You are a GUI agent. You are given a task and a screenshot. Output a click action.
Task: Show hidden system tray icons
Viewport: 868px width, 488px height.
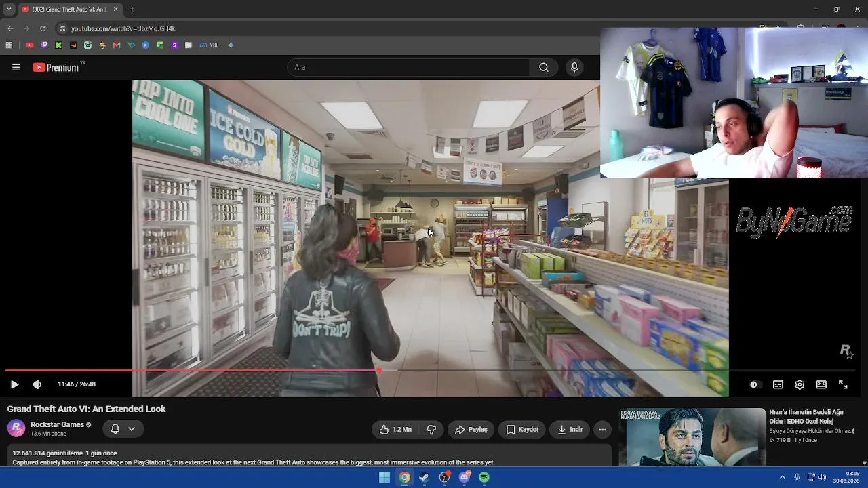coord(782,477)
